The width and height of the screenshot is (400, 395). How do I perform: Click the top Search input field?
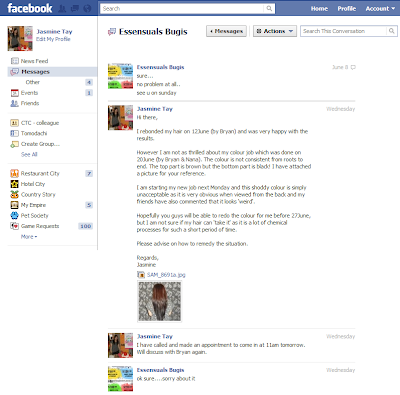(x=183, y=9)
